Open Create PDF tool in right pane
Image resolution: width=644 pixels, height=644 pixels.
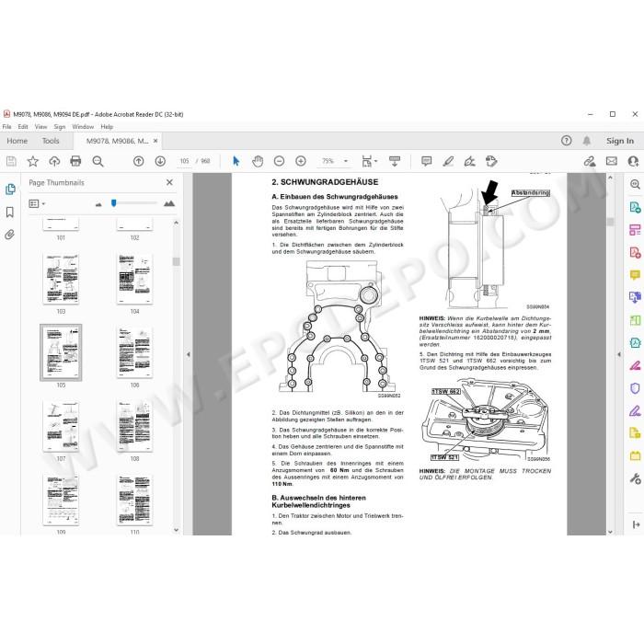click(635, 252)
